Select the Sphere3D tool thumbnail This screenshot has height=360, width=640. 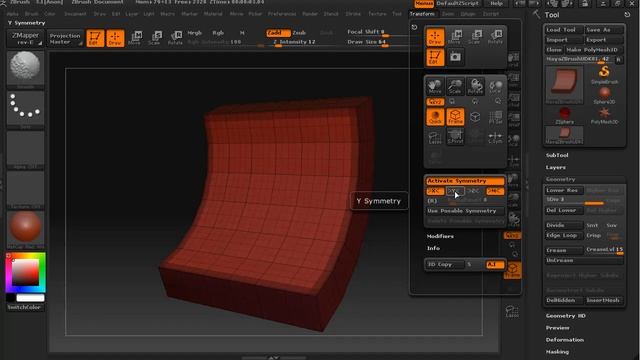tap(604, 95)
